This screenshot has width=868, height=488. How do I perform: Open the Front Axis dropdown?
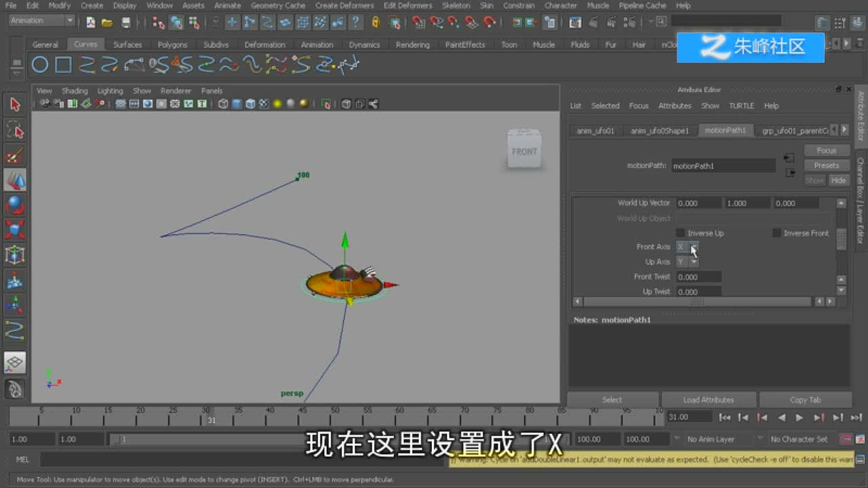point(687,247)
